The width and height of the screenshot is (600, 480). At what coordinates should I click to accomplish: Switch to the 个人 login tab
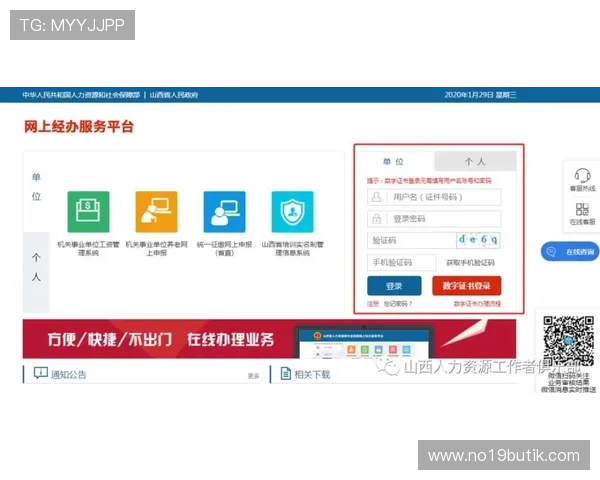click(x=475, y=162)
